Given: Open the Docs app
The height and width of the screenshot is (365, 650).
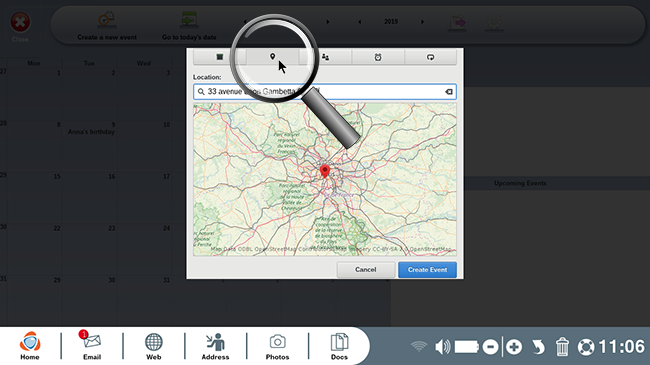Looking at the screenshot, I should click(x=339, y=346).
